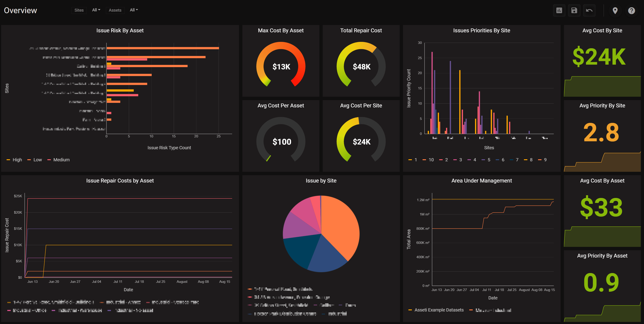Open the Sites 'All' dropdown
The height and width of the screenshot is (324, 644).
point(96,10)
